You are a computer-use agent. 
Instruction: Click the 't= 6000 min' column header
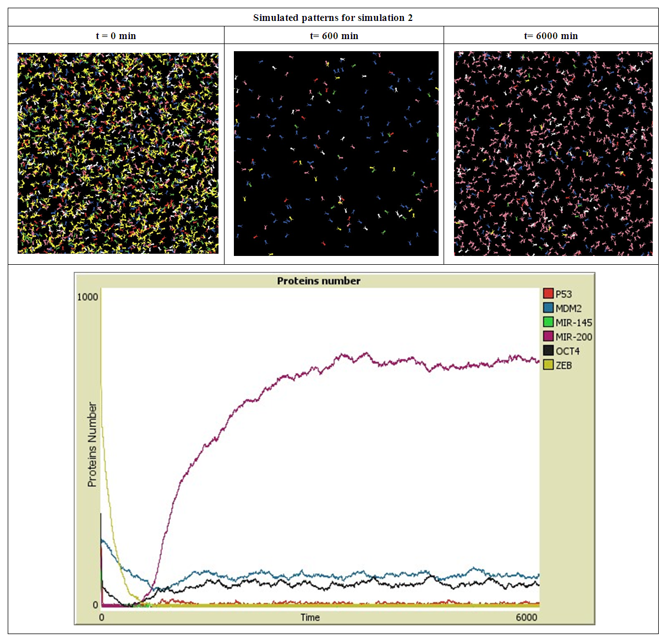tap(551, 36)
